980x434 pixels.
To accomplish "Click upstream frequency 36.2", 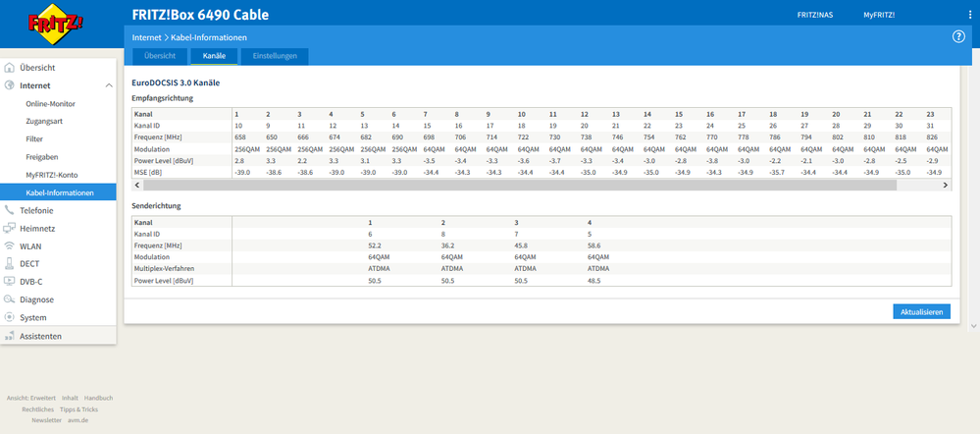I will (x=447, y=245).
